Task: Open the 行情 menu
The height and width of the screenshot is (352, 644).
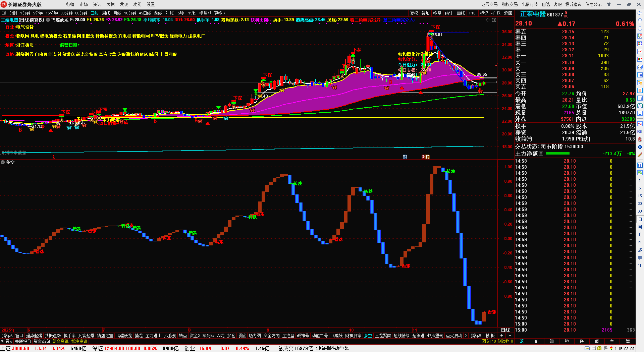Action: (70, 4)
